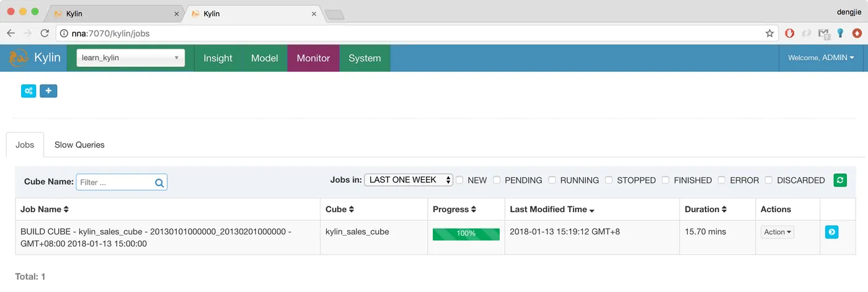Reload the browser page

click(x=45, y=33)
